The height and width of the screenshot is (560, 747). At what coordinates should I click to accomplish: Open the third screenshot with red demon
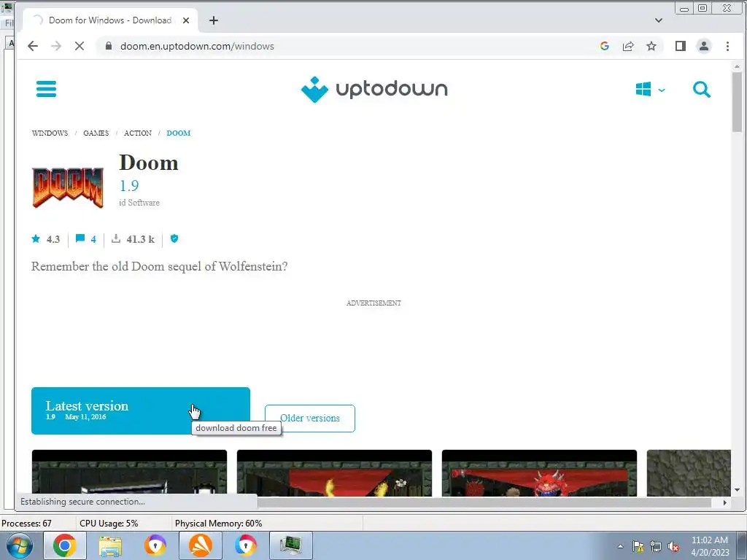pos(539,472)
